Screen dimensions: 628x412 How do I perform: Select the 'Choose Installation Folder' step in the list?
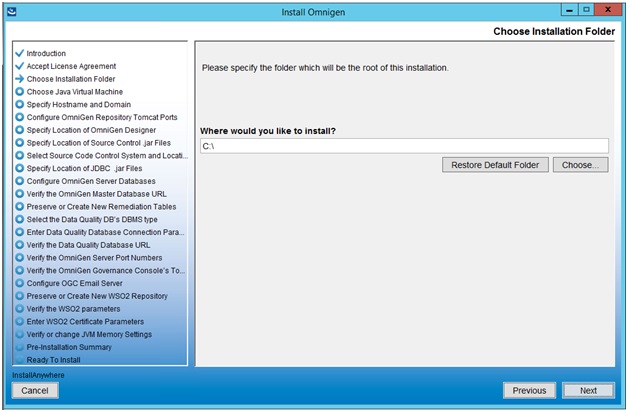point(71,79)
